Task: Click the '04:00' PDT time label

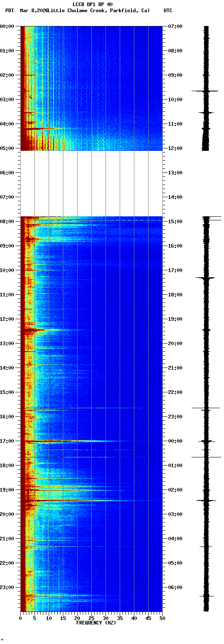Action: point(7,124)
